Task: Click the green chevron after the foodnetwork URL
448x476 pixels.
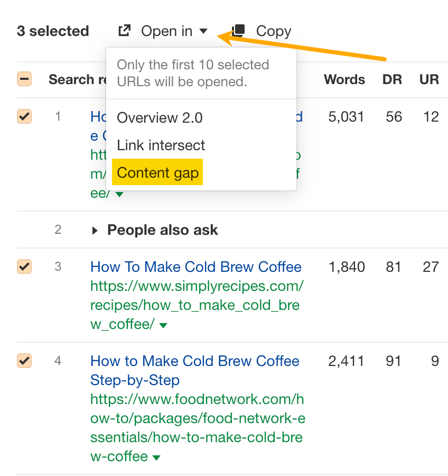Action: point(156,457)
